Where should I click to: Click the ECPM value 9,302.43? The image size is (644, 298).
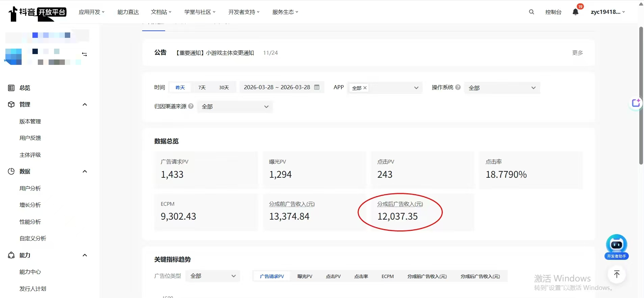point(178,216)
